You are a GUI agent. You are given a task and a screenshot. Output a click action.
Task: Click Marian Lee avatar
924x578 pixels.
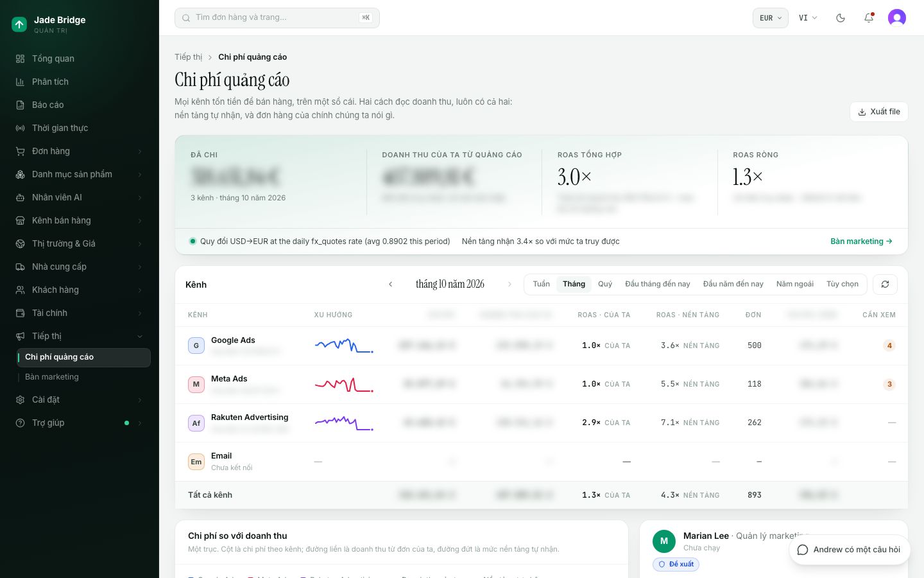pyautogui.click(x=664, y=541)
